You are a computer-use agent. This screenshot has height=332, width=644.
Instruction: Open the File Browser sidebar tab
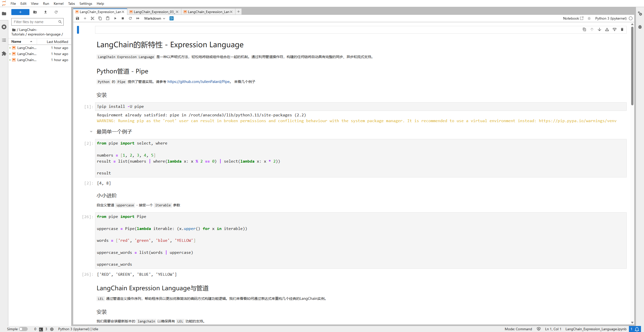pos(4,14)
